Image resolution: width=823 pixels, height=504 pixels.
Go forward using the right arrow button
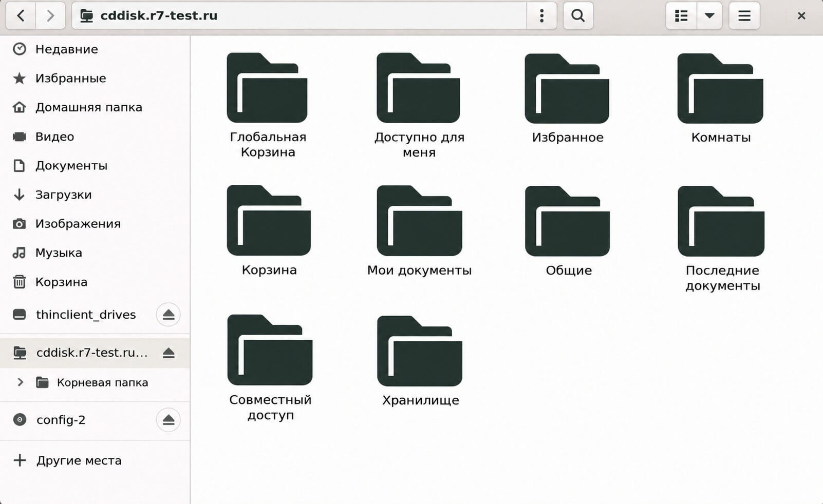(x=50, y=15)
